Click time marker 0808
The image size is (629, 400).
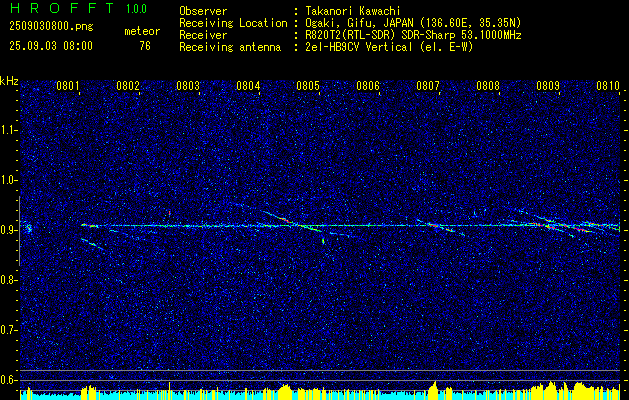[488, 85]
